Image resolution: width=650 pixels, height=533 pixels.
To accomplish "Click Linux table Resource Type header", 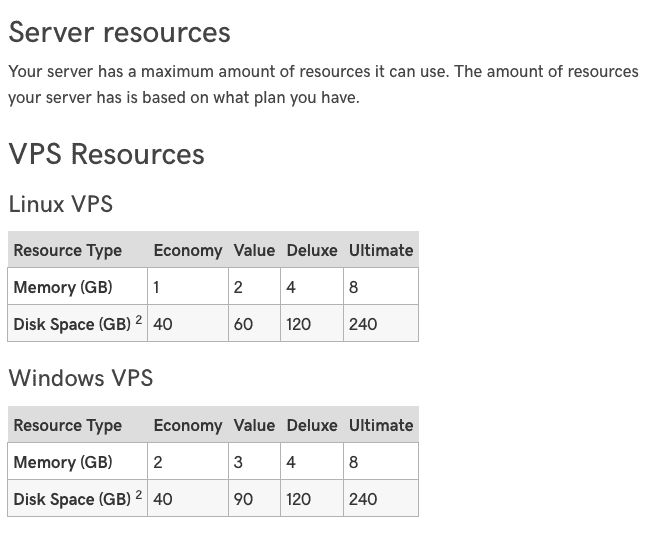I will 68,250.
